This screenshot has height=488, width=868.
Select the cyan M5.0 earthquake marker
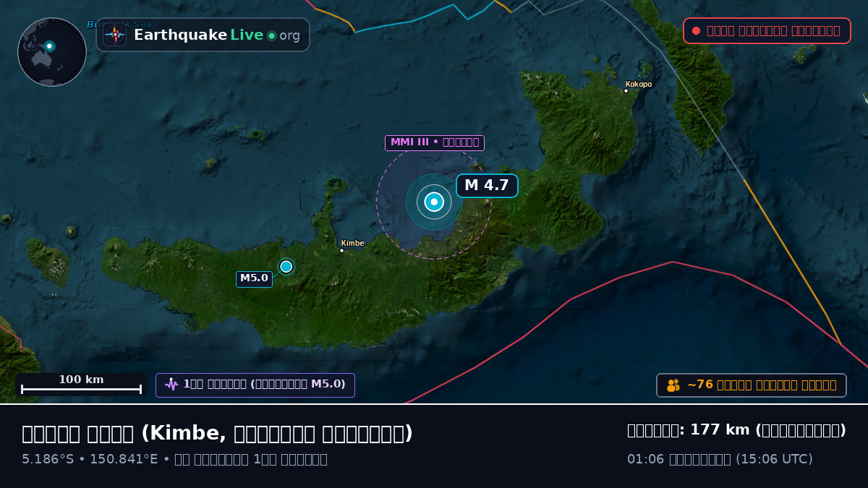pos(286,266)
